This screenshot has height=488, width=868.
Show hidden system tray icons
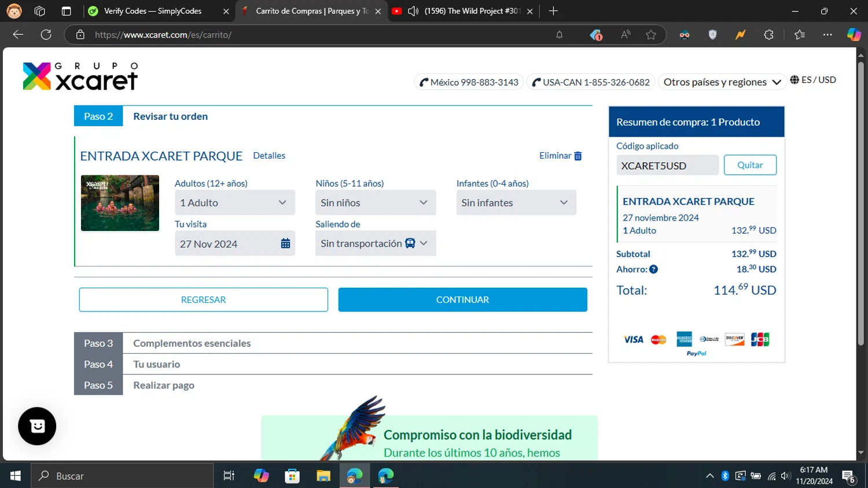710,476
